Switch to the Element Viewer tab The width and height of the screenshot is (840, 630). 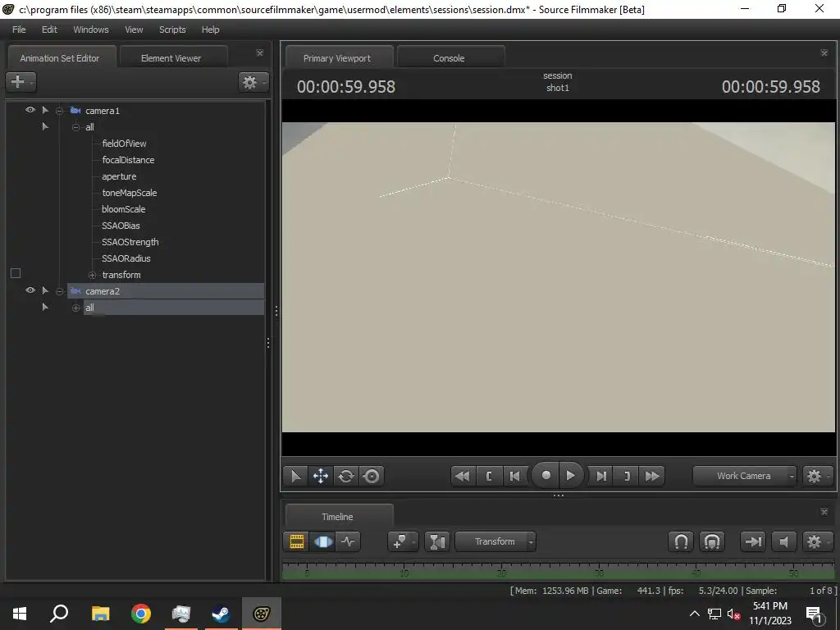[x=171, y=58]
